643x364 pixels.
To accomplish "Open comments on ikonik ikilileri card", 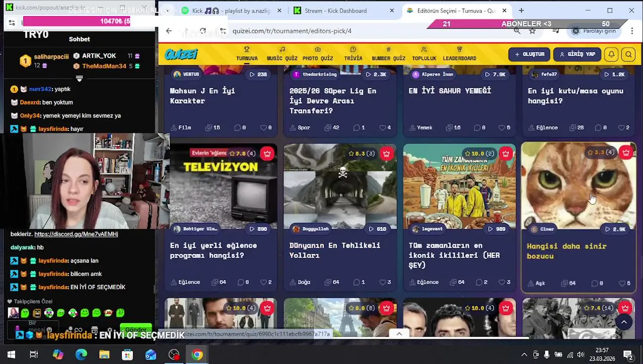I will (482, 282).
